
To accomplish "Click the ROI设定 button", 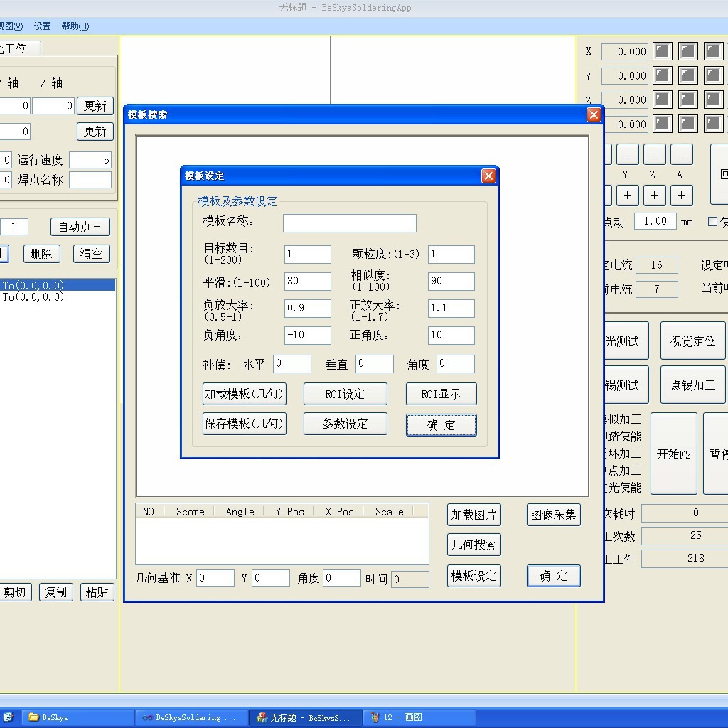I will click(345, 394).
